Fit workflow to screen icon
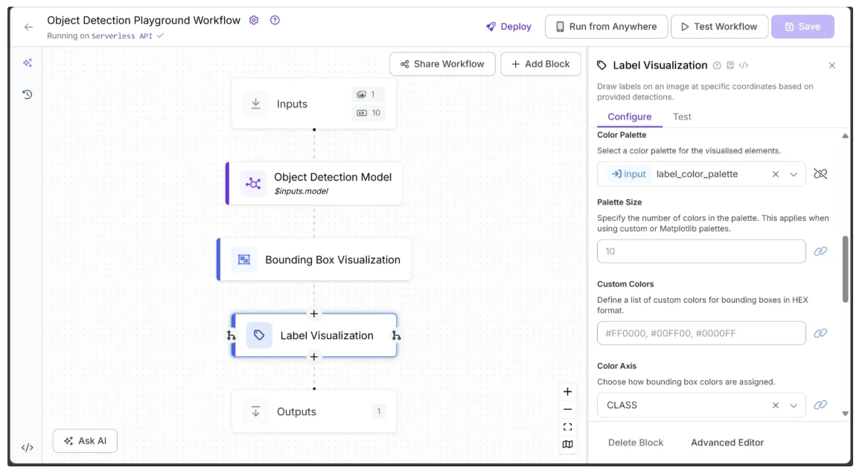The height and width of the screenshot is (476, 868). (567, 427)
